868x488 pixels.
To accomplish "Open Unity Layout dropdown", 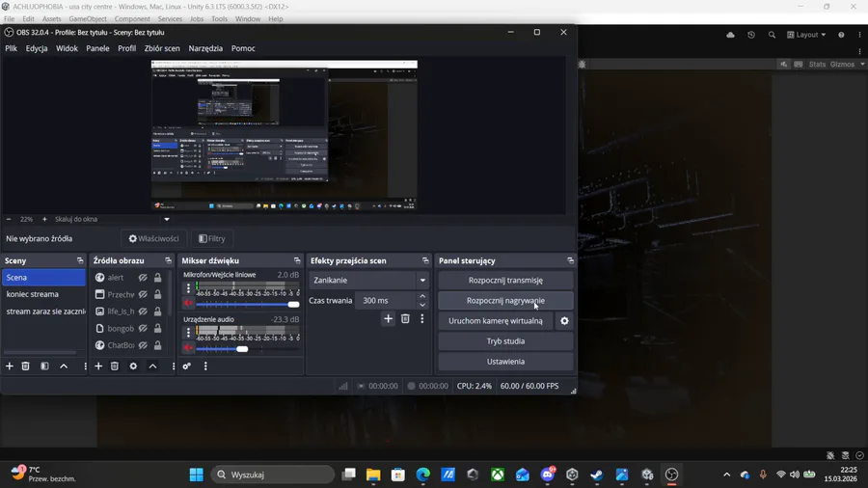I will click(806, 35).
